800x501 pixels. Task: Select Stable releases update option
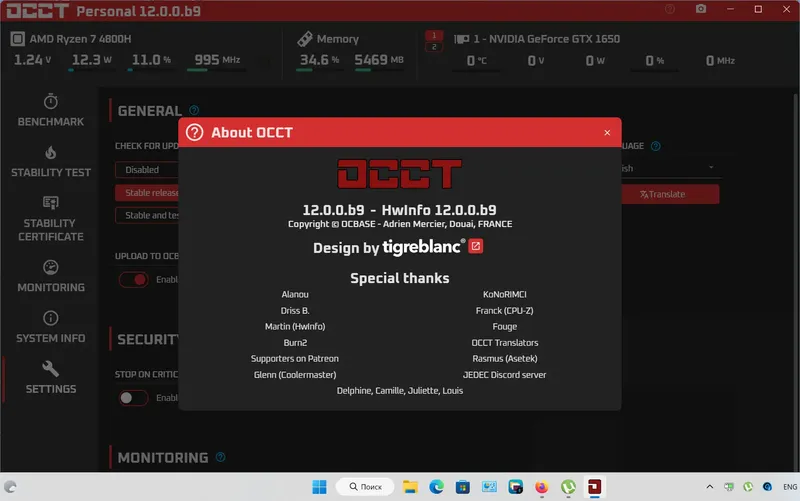pos(147,192)
